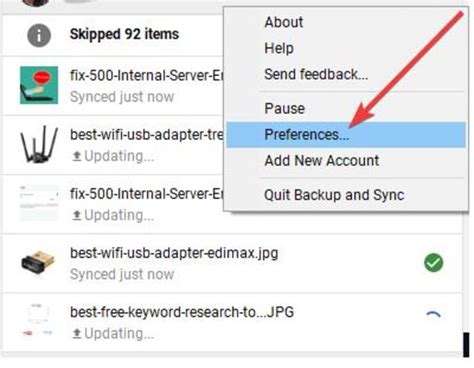
Task: Click the green synced checkmark for edimax.jpg
Action: [x=433, y=263]
